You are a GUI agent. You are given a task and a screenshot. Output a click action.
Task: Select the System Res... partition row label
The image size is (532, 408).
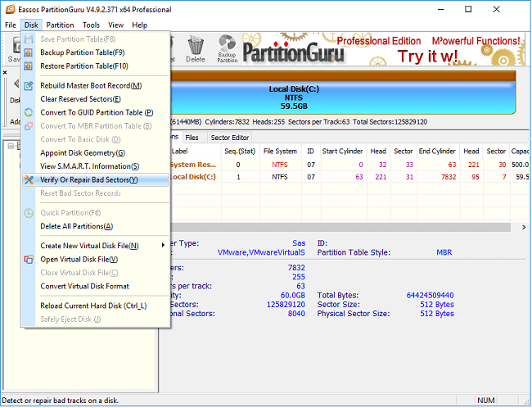(192, 165)
